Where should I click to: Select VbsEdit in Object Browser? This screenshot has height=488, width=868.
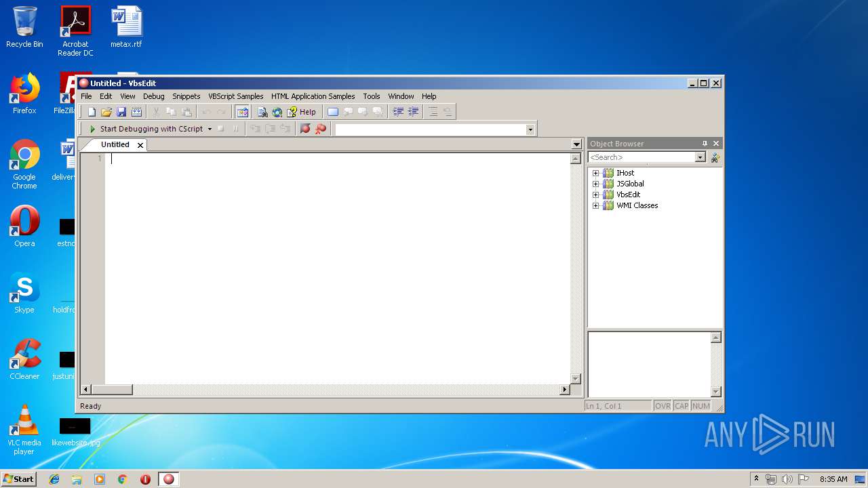(x=628, y=195)
